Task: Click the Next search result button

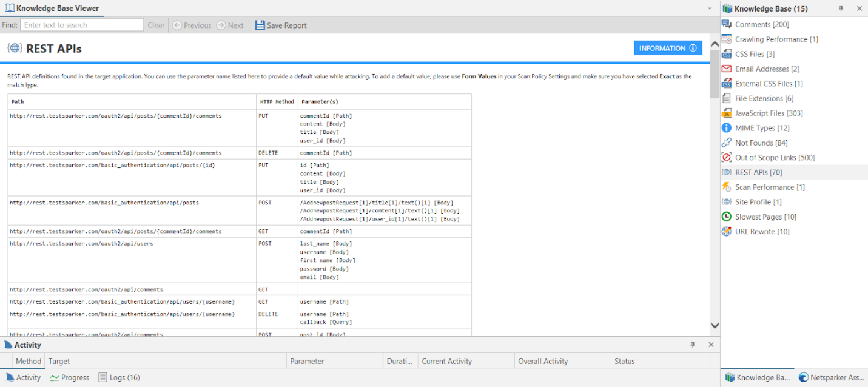Action: pyautogui.click(x=230, y=25)
